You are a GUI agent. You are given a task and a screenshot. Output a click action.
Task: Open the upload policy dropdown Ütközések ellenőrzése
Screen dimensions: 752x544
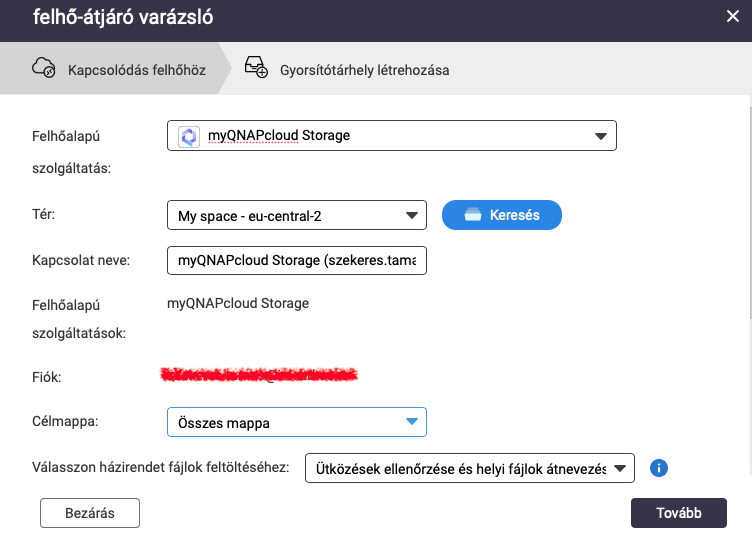click(x=470, y=468)
